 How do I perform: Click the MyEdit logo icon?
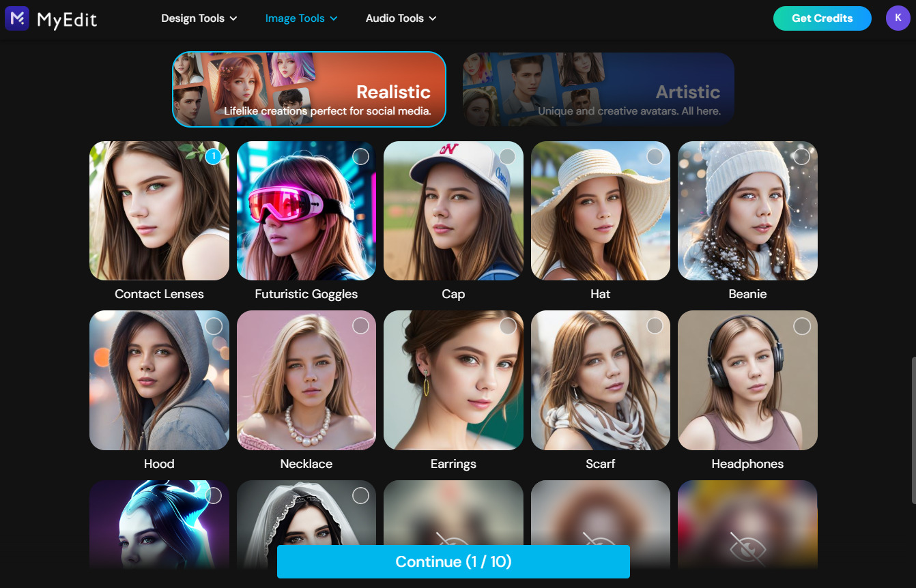[17, 18]
